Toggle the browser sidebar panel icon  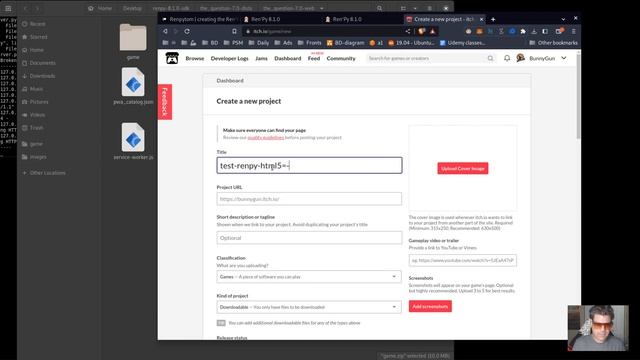click(545, 31)
